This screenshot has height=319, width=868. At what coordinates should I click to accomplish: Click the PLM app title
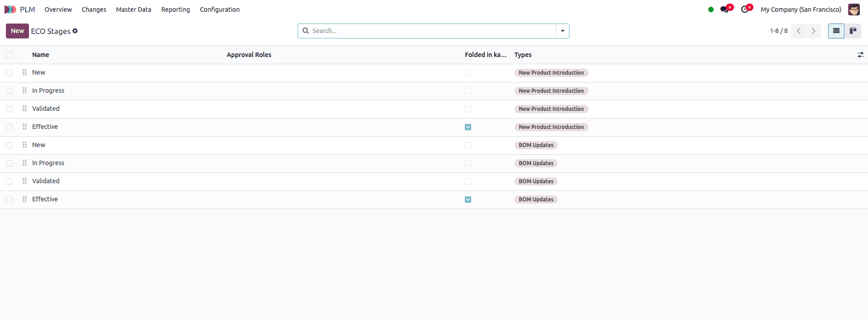pyautogui.click(x=27, y=10)
